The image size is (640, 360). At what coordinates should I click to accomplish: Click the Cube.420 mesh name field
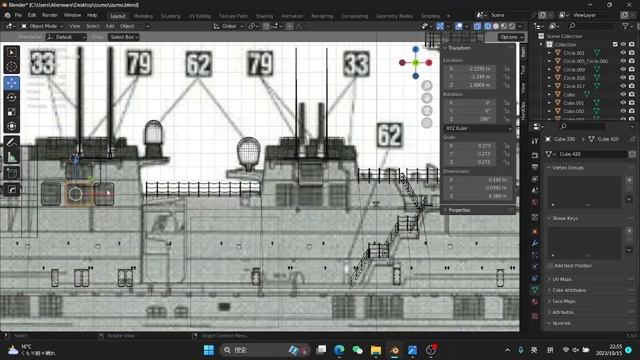click(592, 154)
